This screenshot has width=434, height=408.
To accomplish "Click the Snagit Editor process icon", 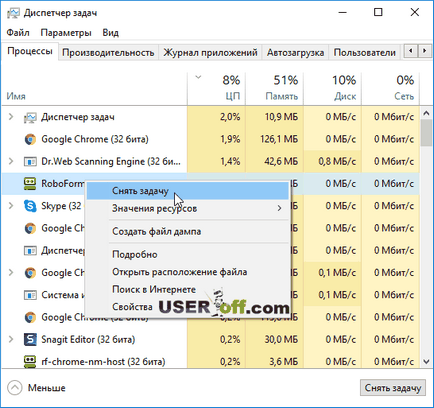I will click(30, 339).
